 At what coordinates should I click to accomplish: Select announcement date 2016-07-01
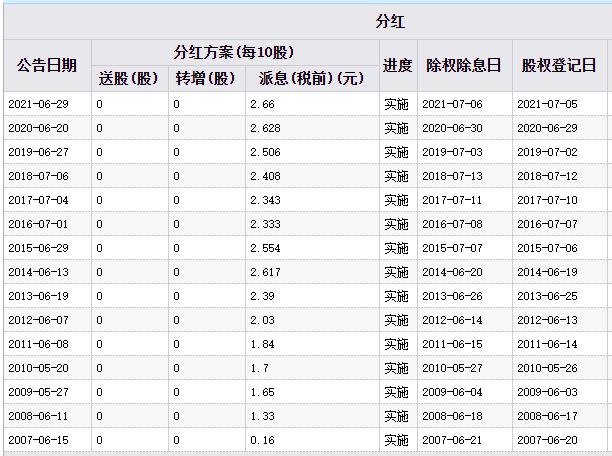tap(38, 224)
